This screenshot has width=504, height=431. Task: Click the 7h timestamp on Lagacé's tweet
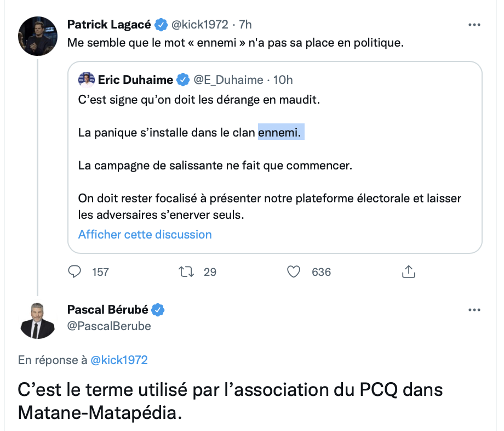[246, 25]
